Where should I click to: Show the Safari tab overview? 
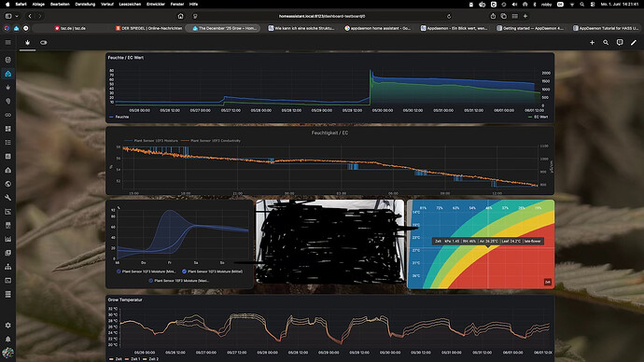tap(504, 16)
